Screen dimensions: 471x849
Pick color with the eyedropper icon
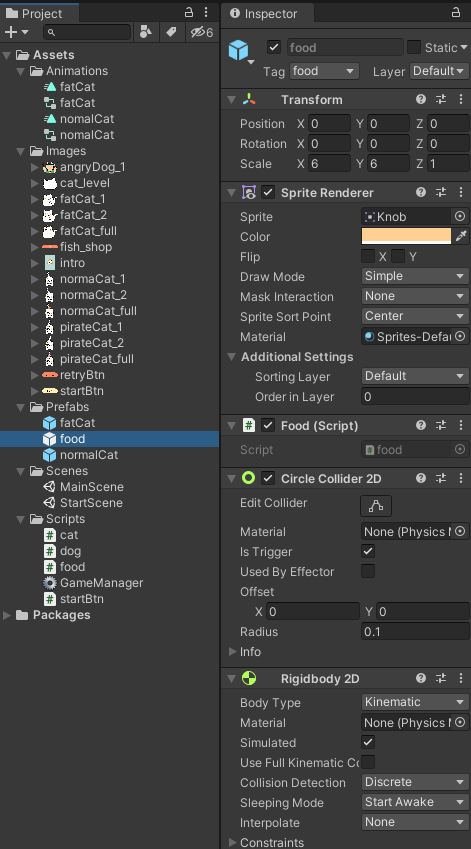[461, 236]
